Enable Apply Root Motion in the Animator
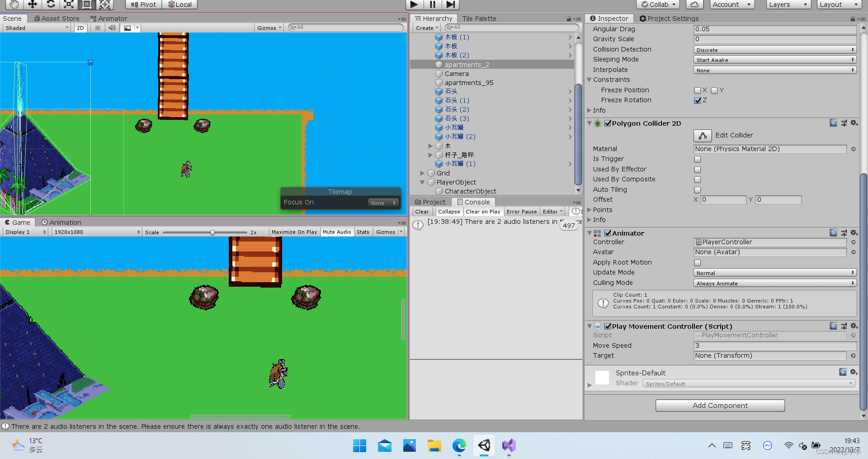The width and height of the screenshot is (868, 459). [x=698, y=262]
